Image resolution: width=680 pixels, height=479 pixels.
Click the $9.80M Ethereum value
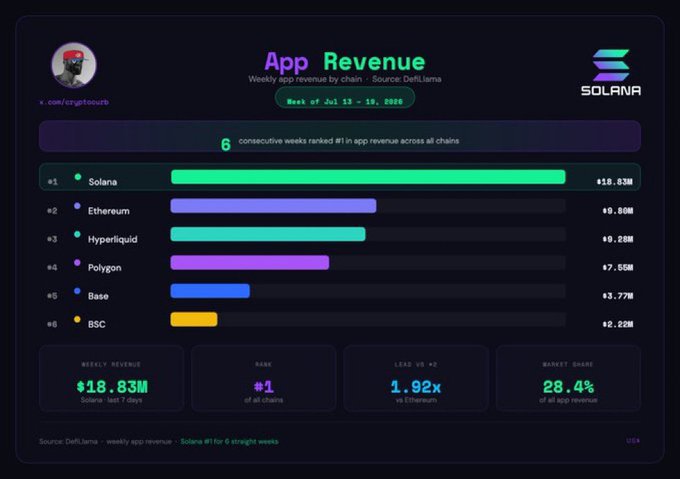click(618, 211)
